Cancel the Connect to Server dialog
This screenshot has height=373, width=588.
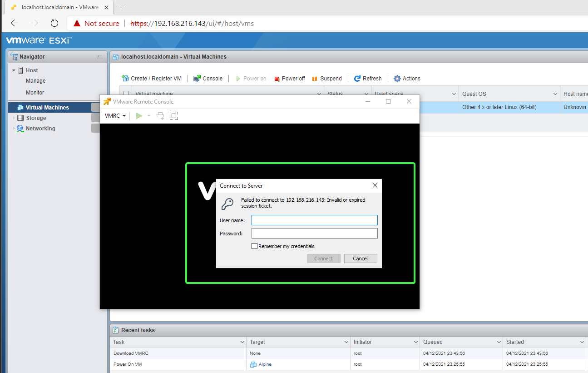[361, 259]
